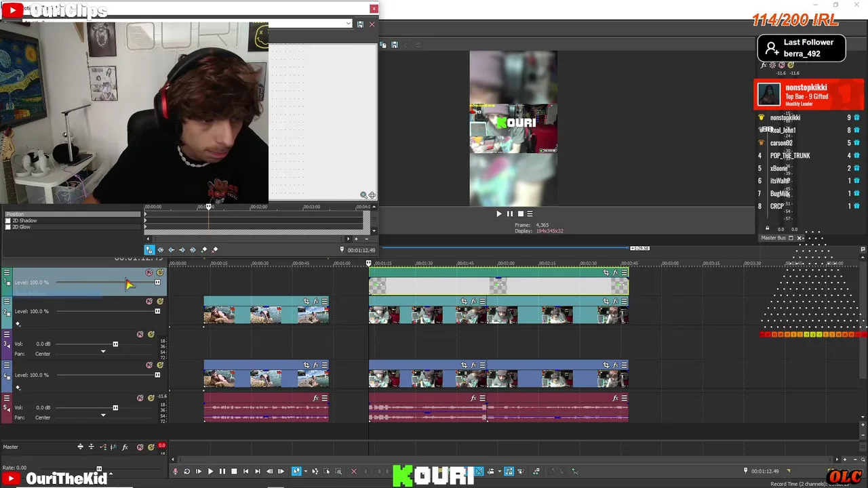868x488 pixels.
Task: Open FX on first audio track 5 clip
Action: 316,398
